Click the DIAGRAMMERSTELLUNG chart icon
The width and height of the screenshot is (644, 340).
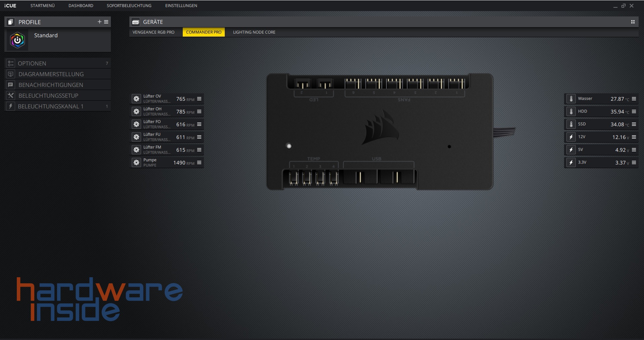pyautogui.click(x=11, y=74)
